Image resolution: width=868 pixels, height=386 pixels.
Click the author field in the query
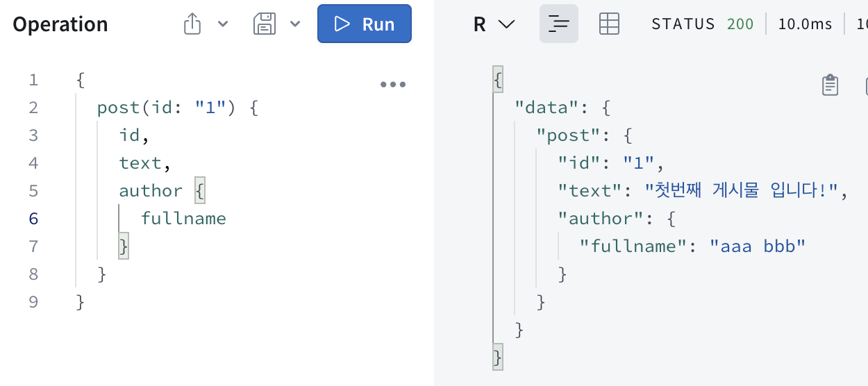coord(151,191)
